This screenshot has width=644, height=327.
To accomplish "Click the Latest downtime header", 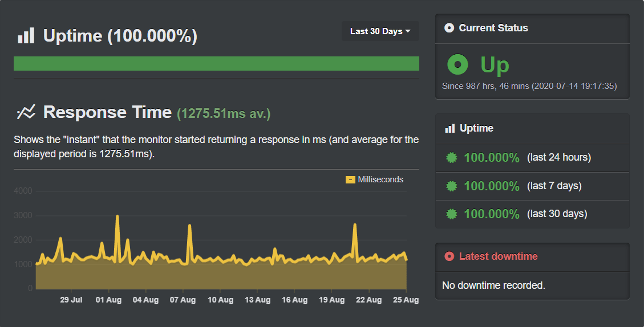I will 498,256.
